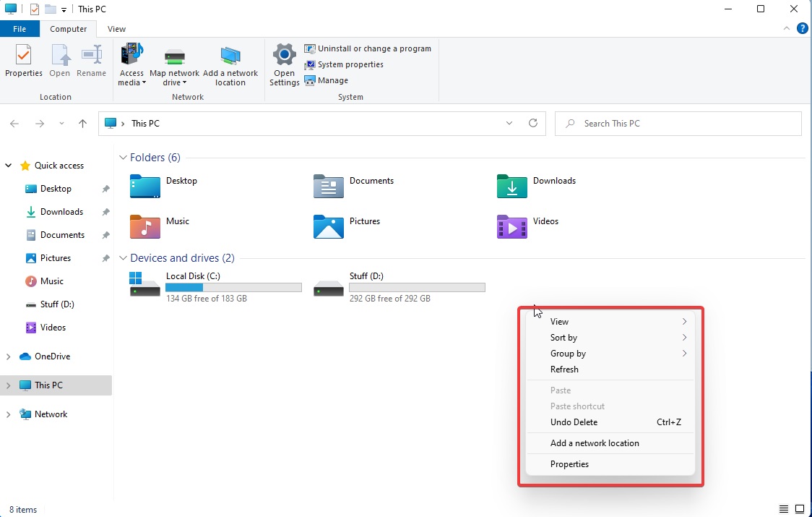Collapse Quick access in navigation pane
Viewport: 812px width, 517px height.
pyautogui.click(x=8, y=166)
